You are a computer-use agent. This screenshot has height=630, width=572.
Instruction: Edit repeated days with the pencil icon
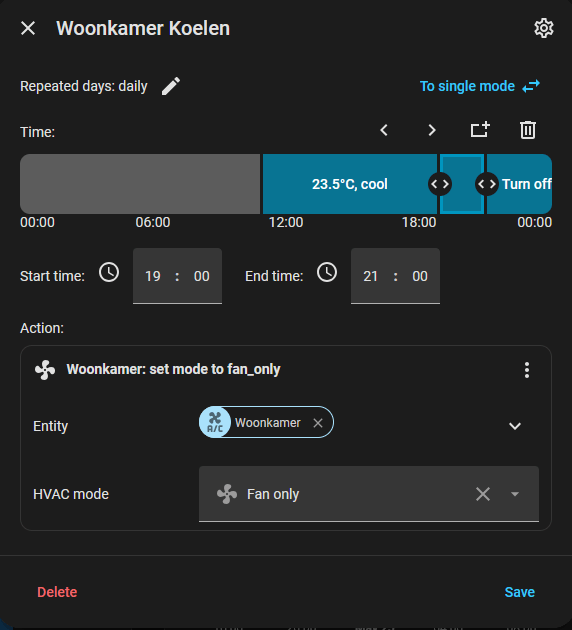pos(171,86)
